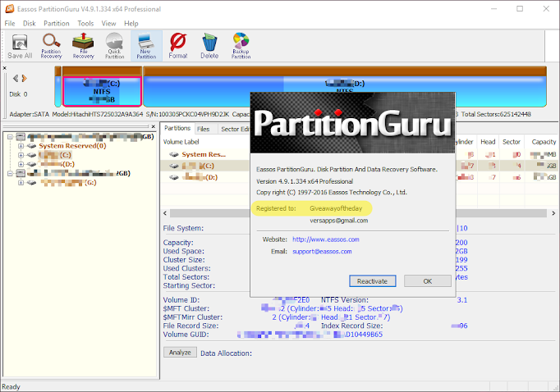
Task: Switch to the Partitions tab
Action: coord(177,129)
